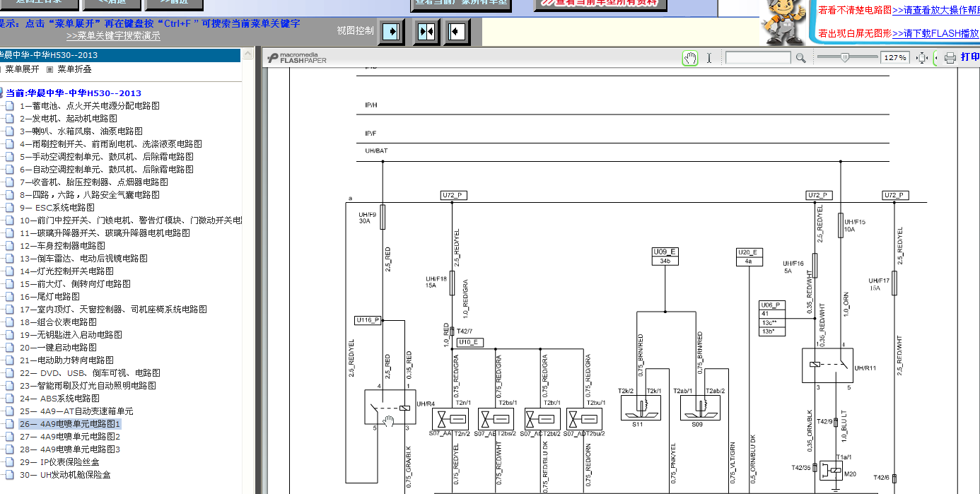Open 22— DVD、USB、倒车可视 diagram

click(90, 373)
